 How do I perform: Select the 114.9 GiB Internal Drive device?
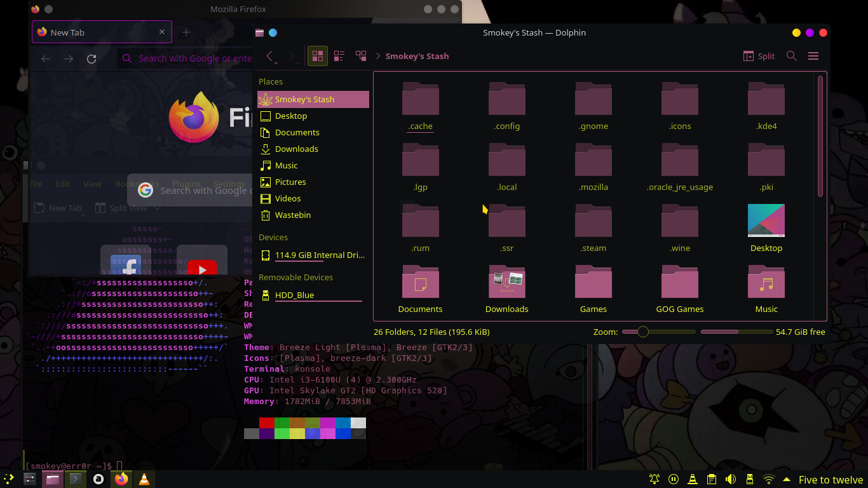313,255
